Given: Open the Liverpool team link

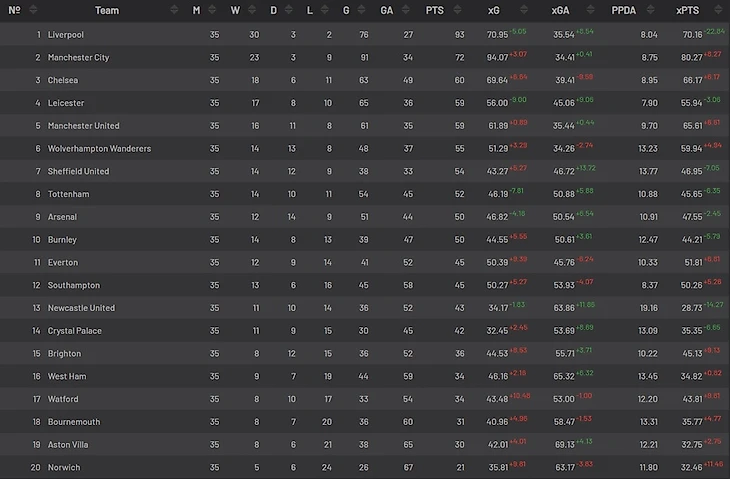Looking at the screenshot, I should (x=66, y=34).
